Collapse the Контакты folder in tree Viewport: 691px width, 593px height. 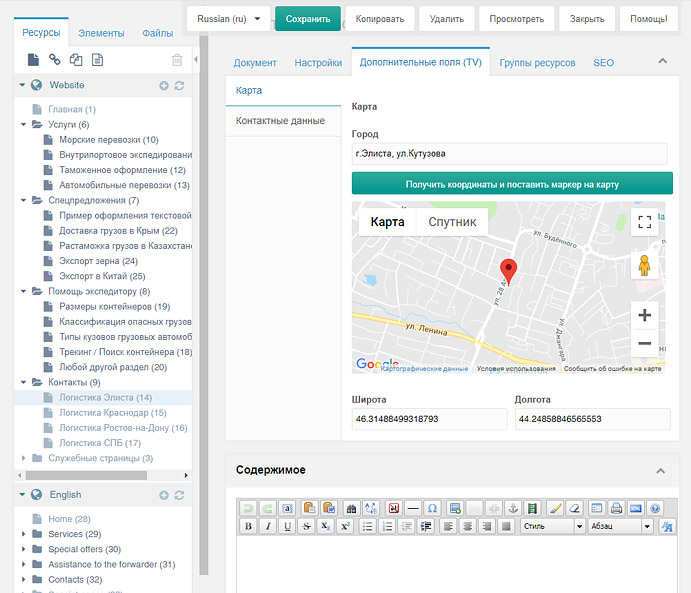point(23,382)
